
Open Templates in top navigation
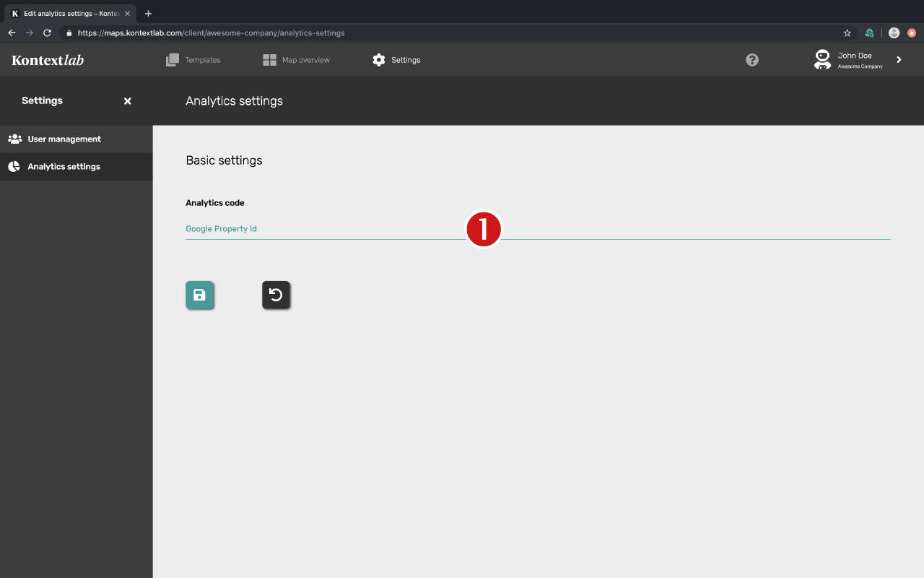pyautogui.click(x=193, y=60)
